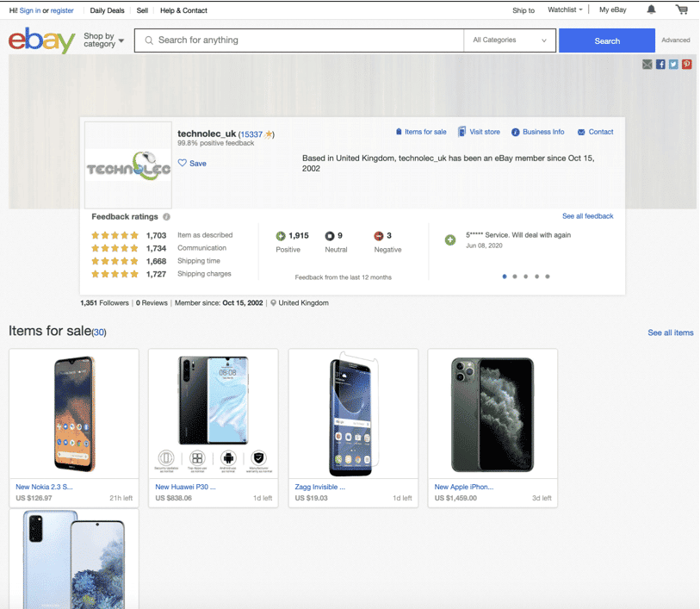Viewport: 700px width, 609px height.
Task: Open Help & Contact
Action: click(183, 10)
